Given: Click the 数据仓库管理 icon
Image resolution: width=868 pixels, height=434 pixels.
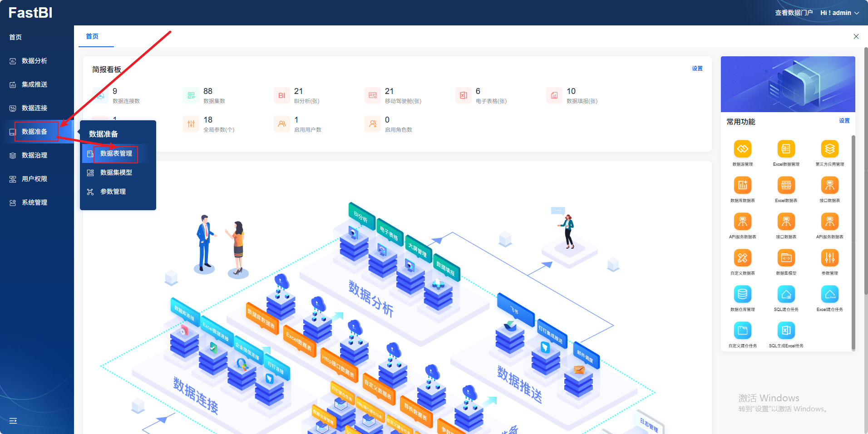Looking at the screenshot, I should 742,295.
